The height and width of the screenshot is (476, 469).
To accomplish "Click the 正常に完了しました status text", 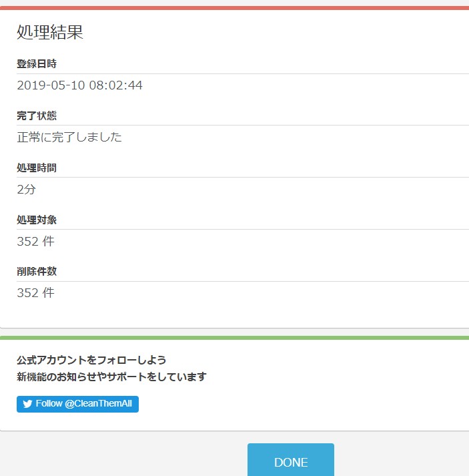I will [x=69, y=138].
